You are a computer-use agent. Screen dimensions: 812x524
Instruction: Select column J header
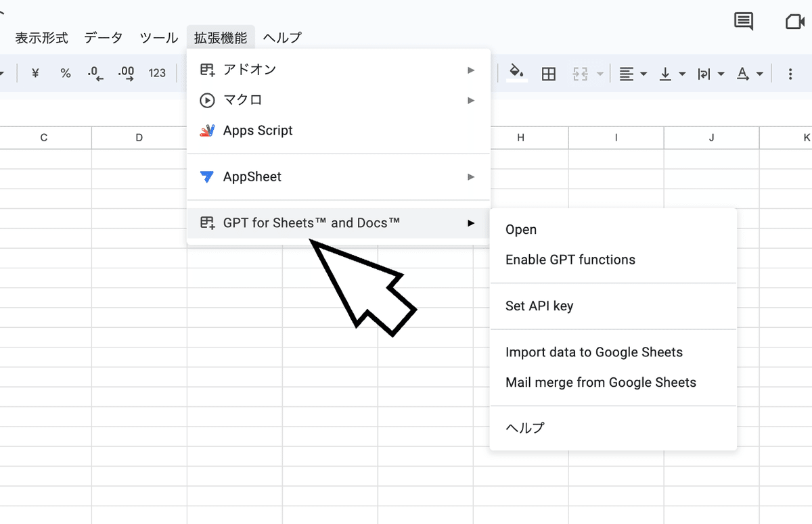(x=712, y=138)
